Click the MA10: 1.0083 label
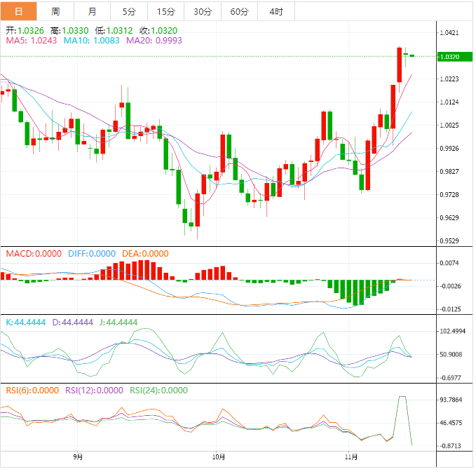Image resolution: width=476 pixels, height=474 pixels. click(x=91, y=41)
